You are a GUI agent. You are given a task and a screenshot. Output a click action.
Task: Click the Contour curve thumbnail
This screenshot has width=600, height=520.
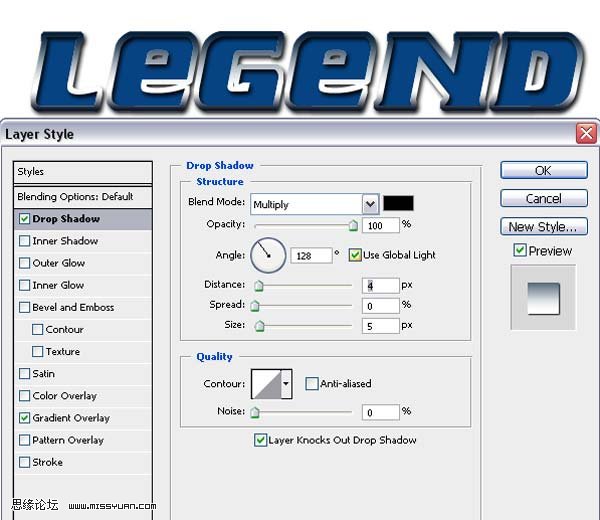tap(267, 384)
